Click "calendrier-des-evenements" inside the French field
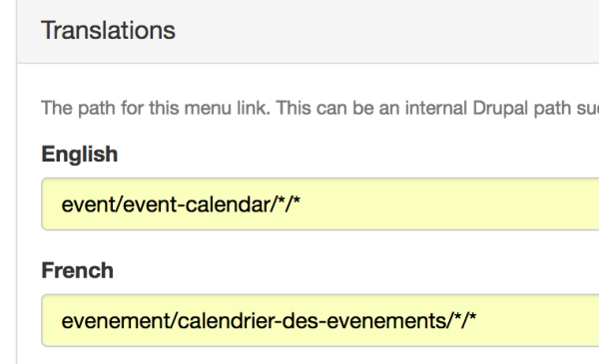The image size is (599, 364). tap(311, 321)
